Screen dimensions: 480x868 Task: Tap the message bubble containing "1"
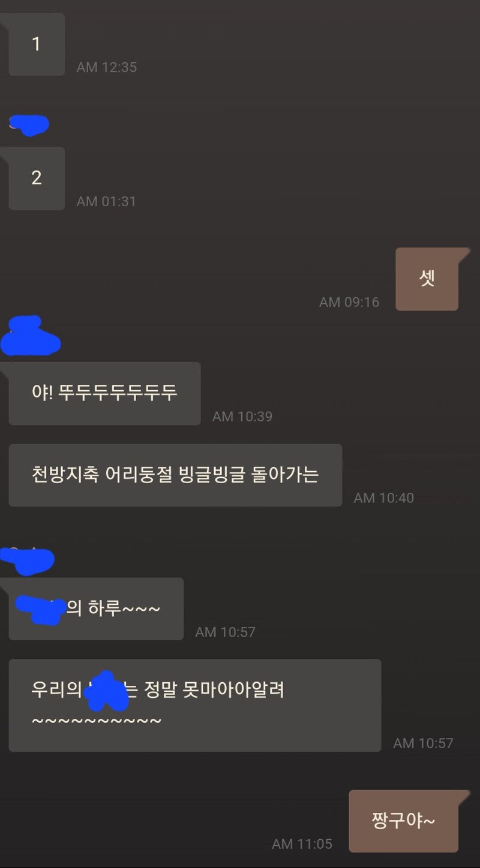pos(37,44)
